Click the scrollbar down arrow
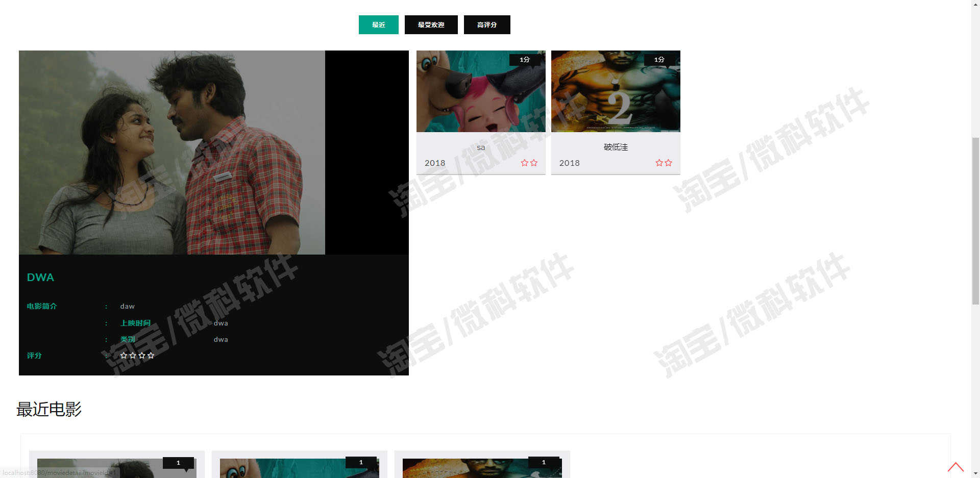 tap(975, 473)
